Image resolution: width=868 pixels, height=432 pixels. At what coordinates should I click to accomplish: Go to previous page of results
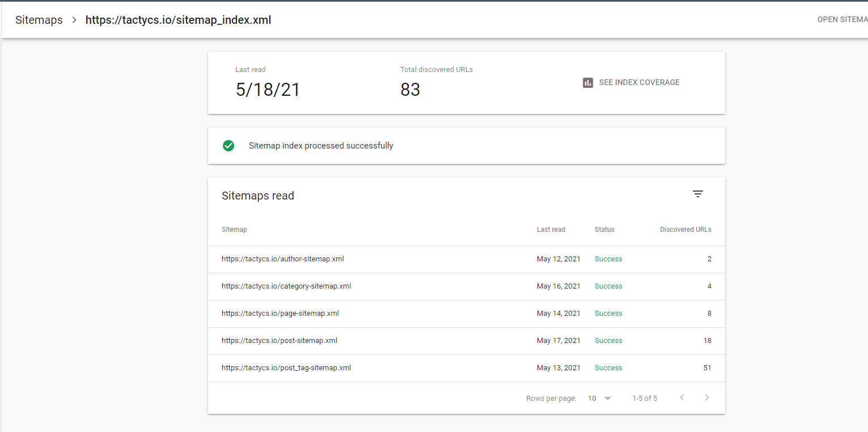point(682,398)
